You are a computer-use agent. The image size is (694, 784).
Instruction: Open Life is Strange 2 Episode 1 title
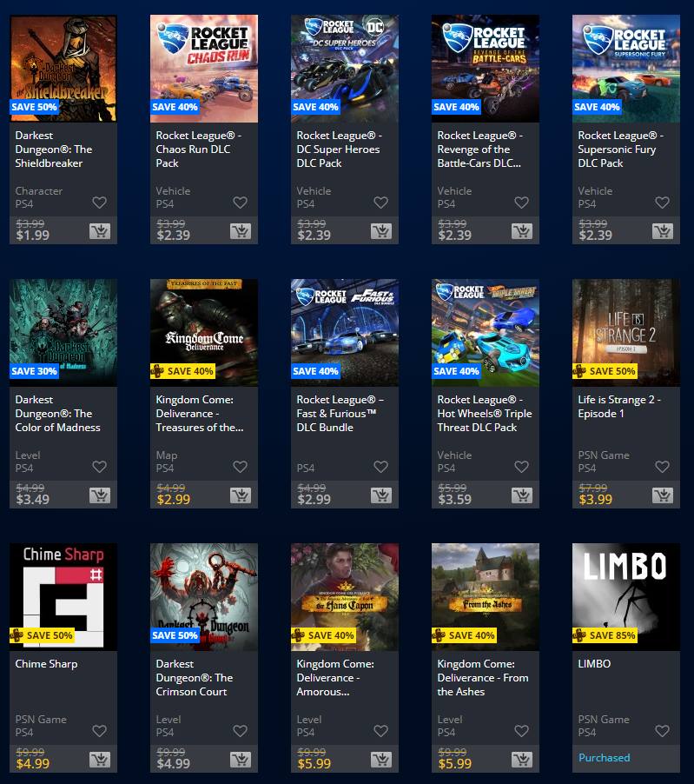point(619,407)
